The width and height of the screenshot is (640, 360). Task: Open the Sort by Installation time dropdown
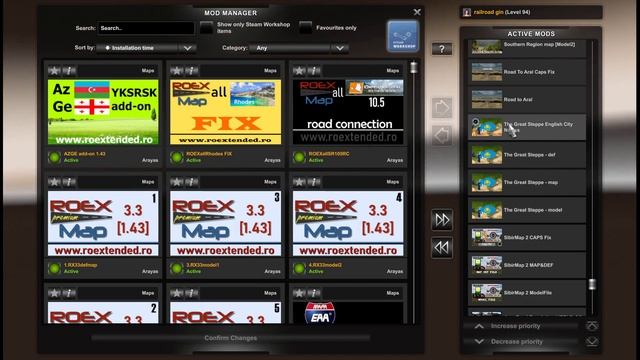146,48
